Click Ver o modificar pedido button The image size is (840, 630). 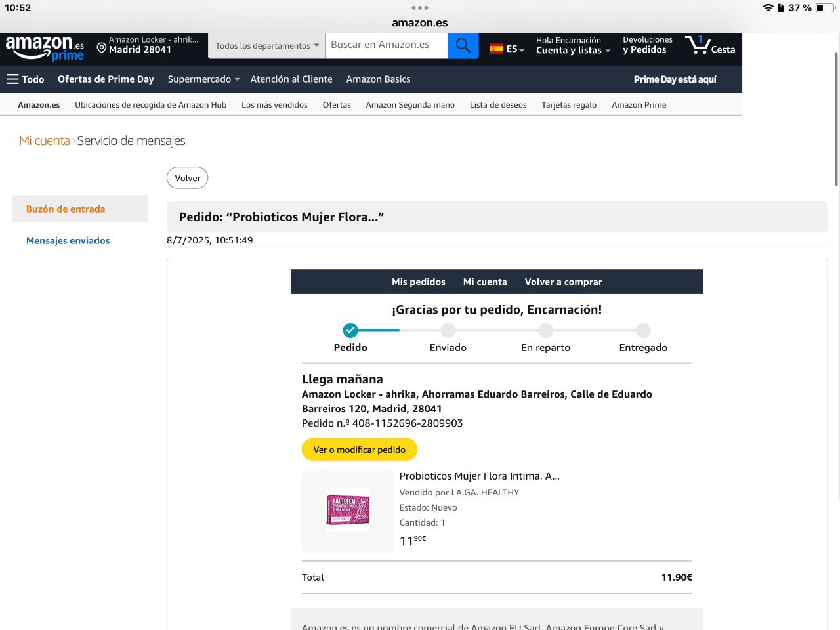tap(359, 450)
